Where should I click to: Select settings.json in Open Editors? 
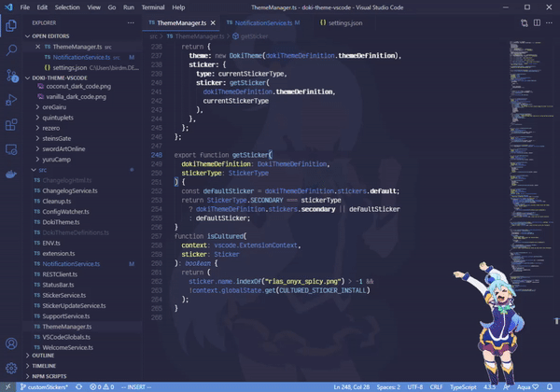tap(70, 67)
